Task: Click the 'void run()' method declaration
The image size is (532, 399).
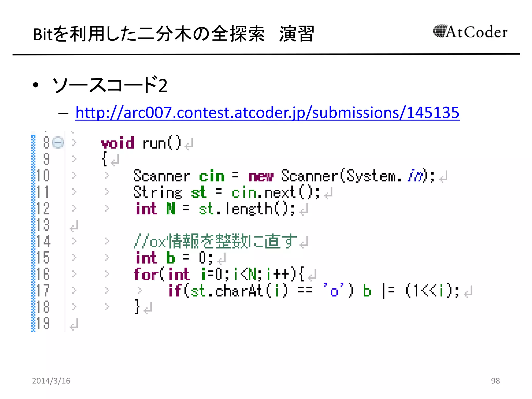Action: click(x=141, y=143)
